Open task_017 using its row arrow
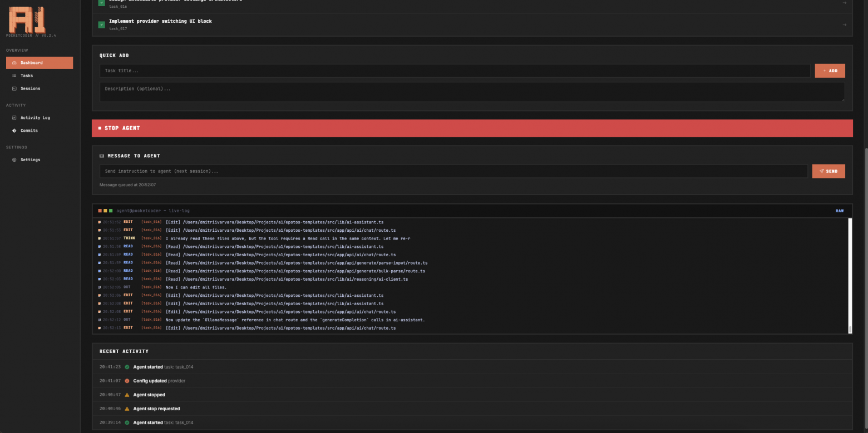This screenshot has width=868, height=433. [844, 24]
